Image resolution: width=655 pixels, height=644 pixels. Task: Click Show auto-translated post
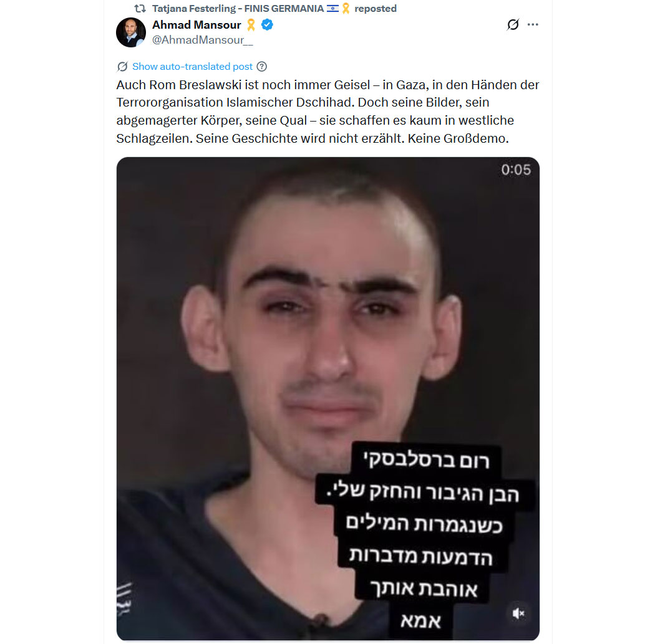[x=192, y=67]
